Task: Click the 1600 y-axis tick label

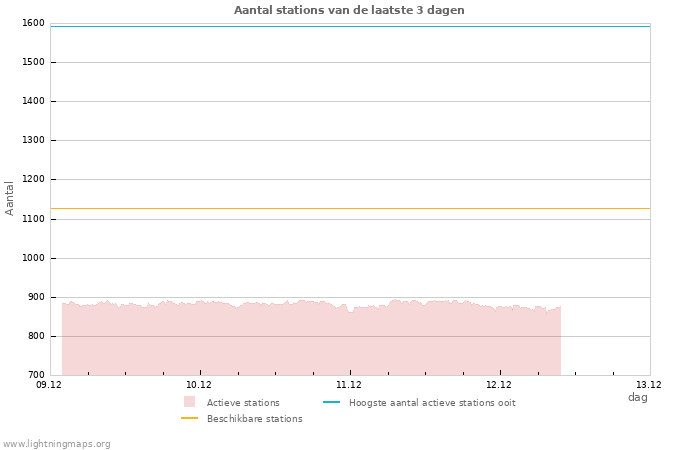Action: (33, 23)
